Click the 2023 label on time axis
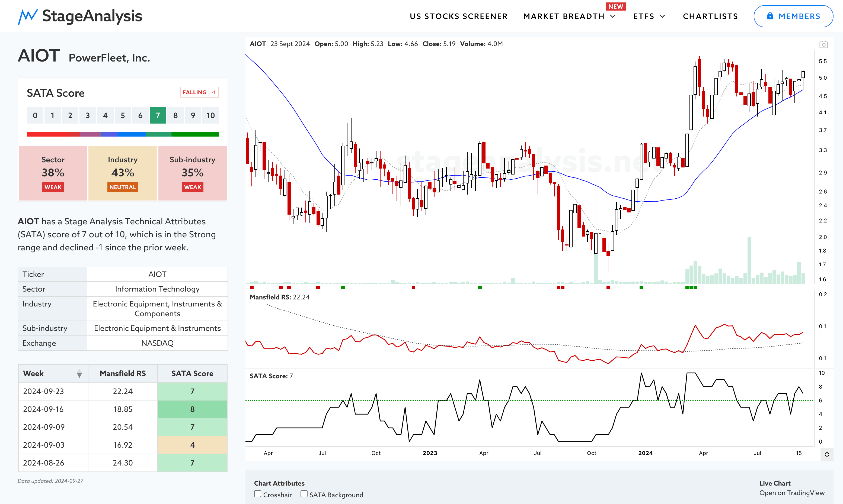Image resolution: width=843 pixels, height=504 pixels. [430, 453]
